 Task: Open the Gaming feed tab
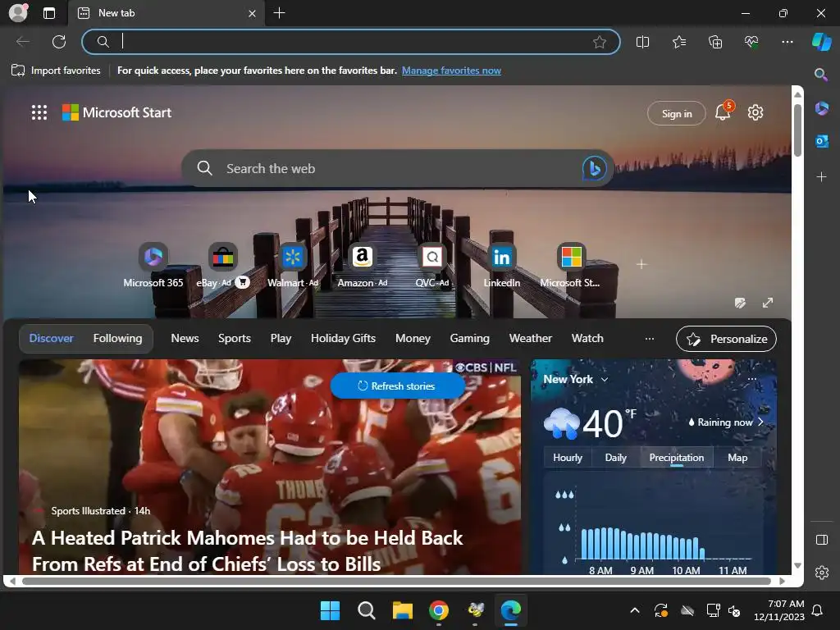point(469,338)
